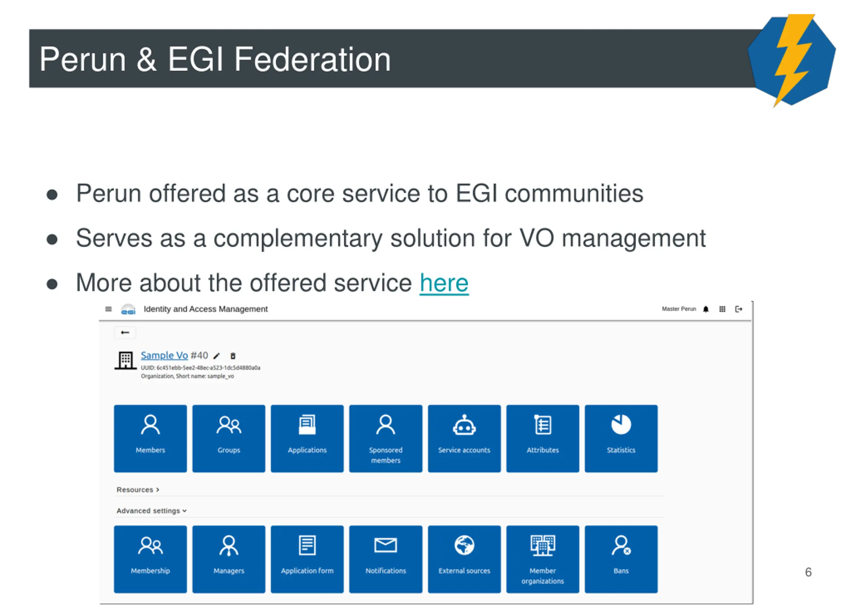Click the Perun & EGI Federation heading
This screenshot has width=851, height=616.
[x=215, y=59]
